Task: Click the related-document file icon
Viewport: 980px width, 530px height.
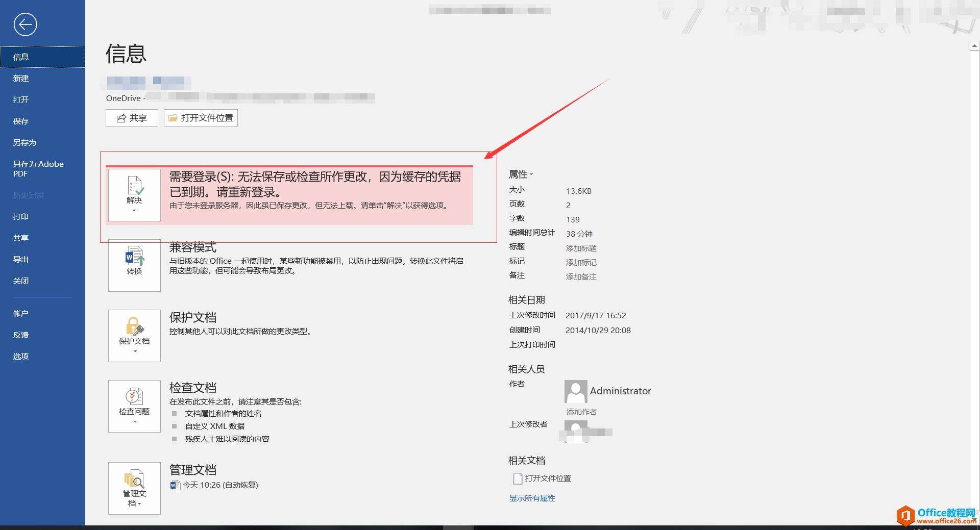Action: tap(517, 478)
